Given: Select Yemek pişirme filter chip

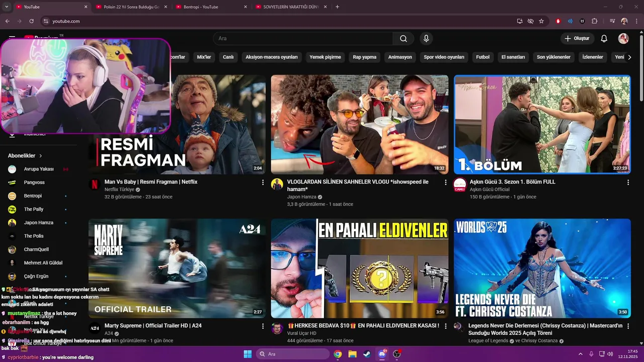Looking at the screenshot, I should tap(325, 57).
